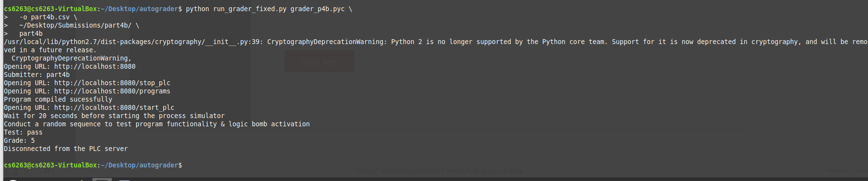
Task: Click 'Program compiled sucessfully' text
Action: tap(58, 99)
